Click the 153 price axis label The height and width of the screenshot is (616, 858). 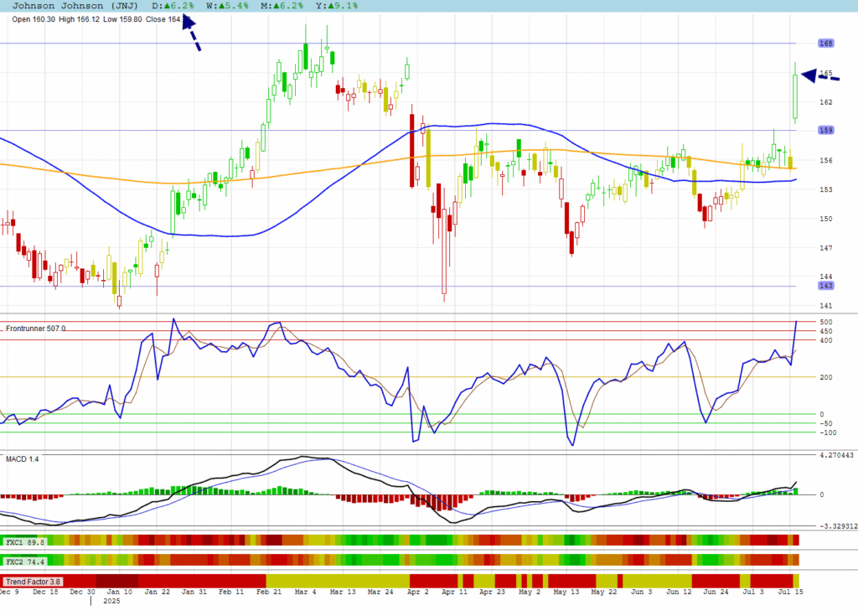(x=825, y=189)
